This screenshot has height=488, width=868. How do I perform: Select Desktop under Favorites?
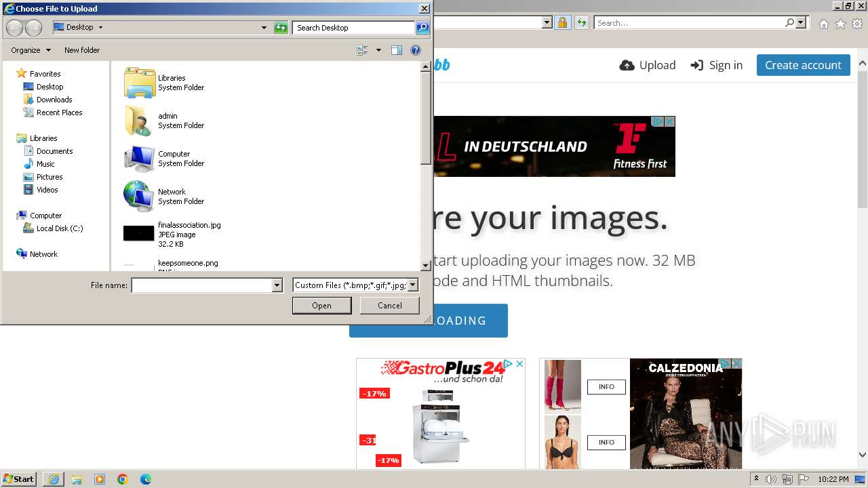pyautogui.click(x=50, y=87)
